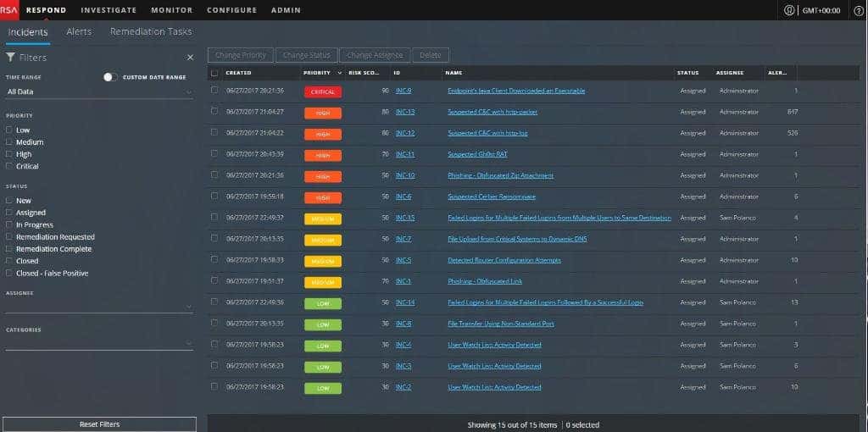
Task: Check the In Progress status filter
Action: [x=8, y=225]
